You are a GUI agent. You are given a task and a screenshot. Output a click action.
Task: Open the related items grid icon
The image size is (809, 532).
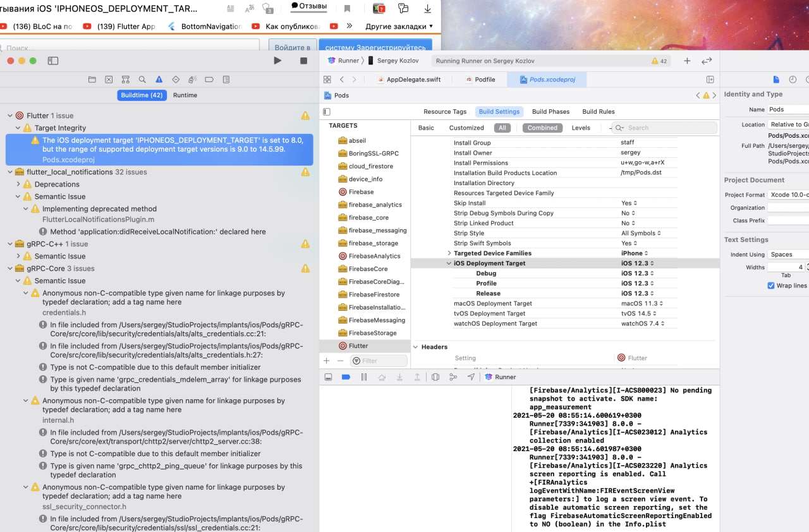(327, 80)
